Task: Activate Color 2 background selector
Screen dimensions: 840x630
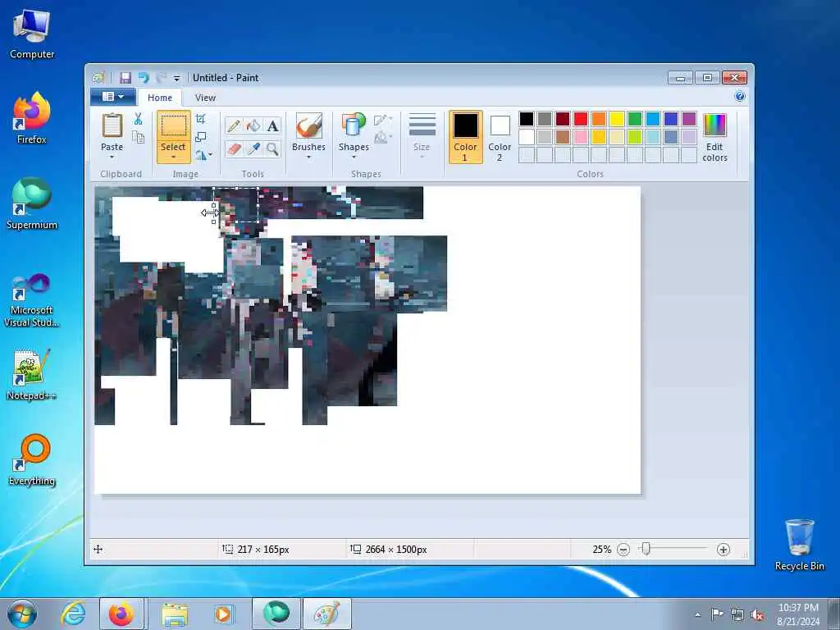Action: tap(500, 137)
